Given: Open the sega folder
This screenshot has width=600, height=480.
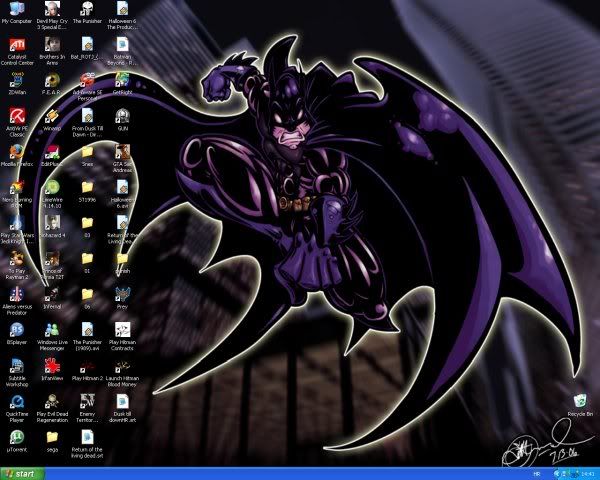Looking at the screenshot, I should click(x=52, y=441).
